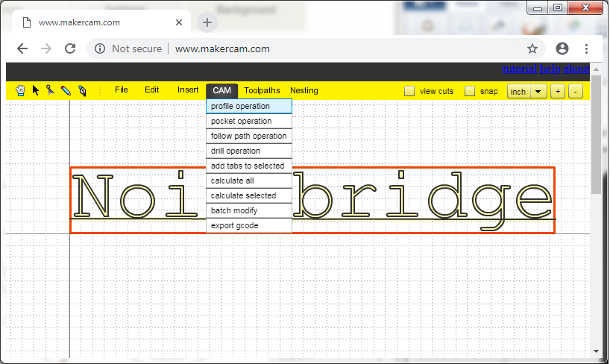
Task: Expand the Chrome three-dot menu
Action: (x=587, y=48)
